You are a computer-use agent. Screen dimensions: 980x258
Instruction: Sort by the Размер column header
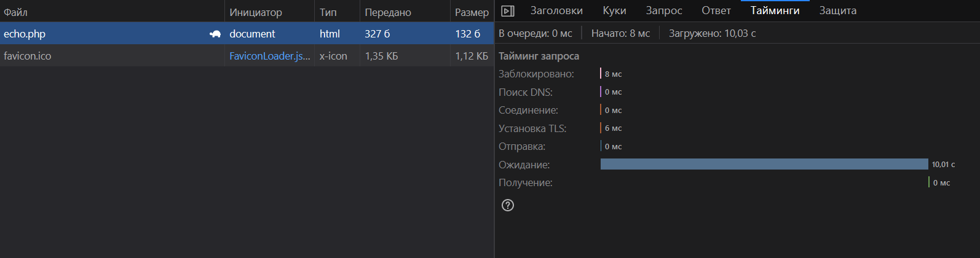point(472,12)
